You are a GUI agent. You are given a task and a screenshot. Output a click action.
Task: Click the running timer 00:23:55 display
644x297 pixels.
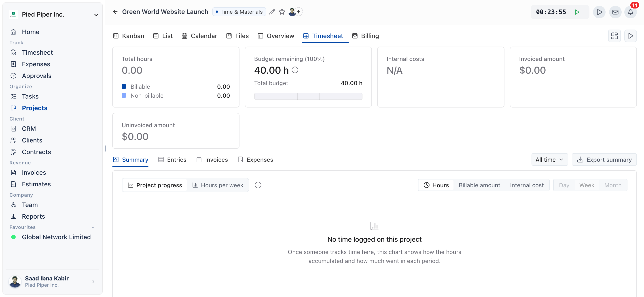(551, 12)
